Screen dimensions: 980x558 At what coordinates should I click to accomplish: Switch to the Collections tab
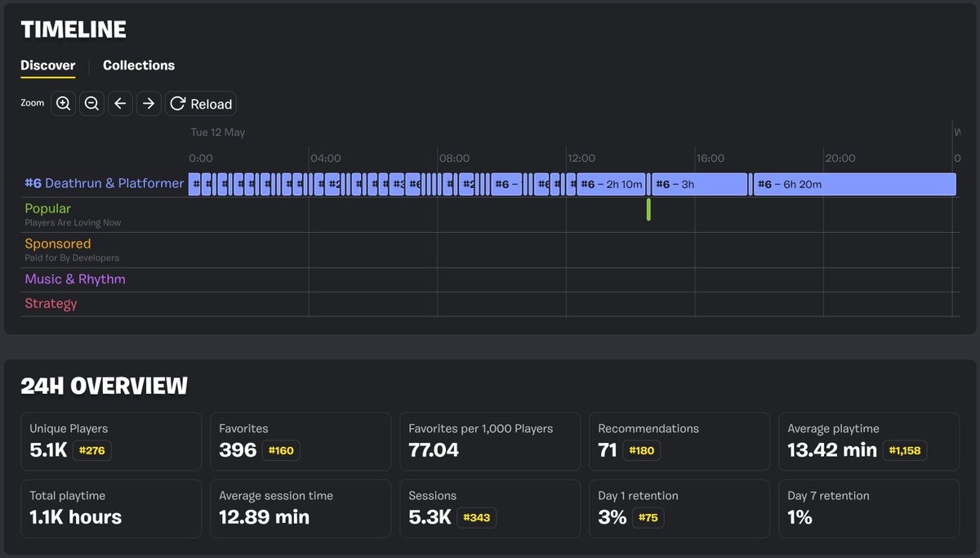click(x=139, y=65)
